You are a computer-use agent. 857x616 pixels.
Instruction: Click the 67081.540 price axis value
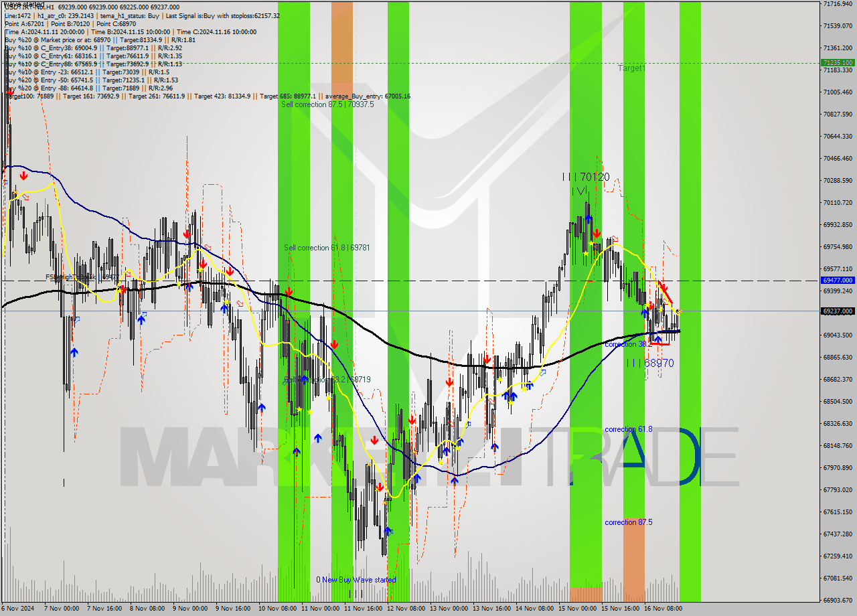click(838, 578)
